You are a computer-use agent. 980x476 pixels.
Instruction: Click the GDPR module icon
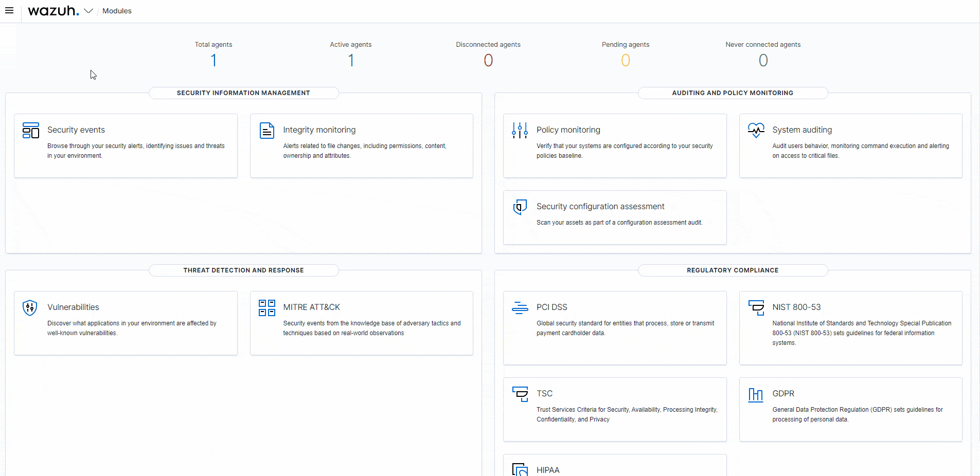click(x=756, y=394)
